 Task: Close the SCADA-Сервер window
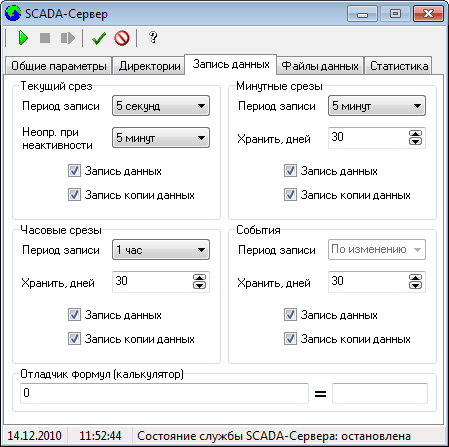pyautogui.click(x=429, y=14)
